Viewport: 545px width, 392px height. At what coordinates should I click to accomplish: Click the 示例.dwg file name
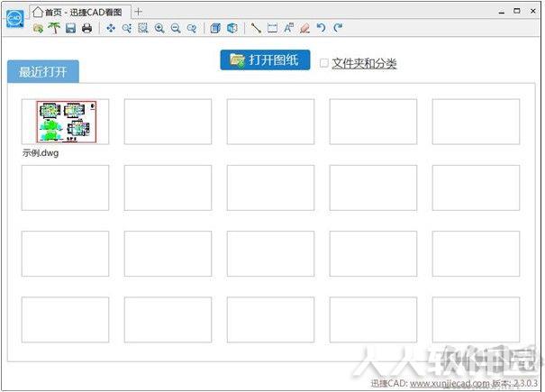[x=41, y=152]
